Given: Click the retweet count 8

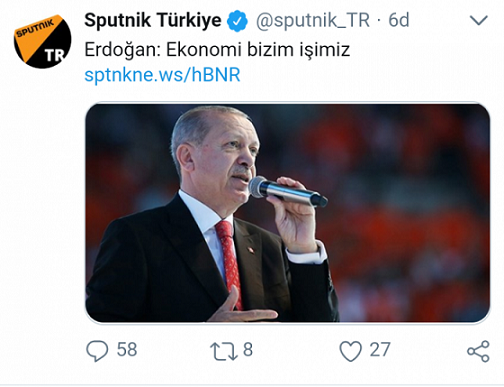Looking at the screenshot, I should tap(248, 350).
